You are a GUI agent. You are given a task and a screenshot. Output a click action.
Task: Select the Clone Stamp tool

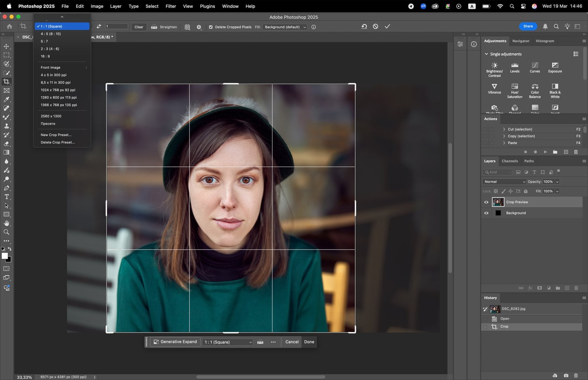(x=6, y=126)
